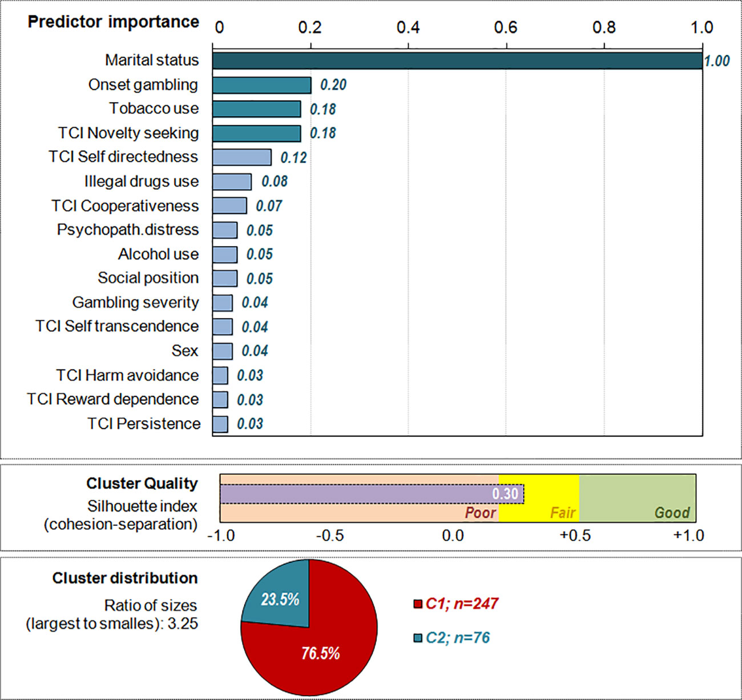
Task: Click the Illegal drugs use bar
Action: tap(232, 182)
